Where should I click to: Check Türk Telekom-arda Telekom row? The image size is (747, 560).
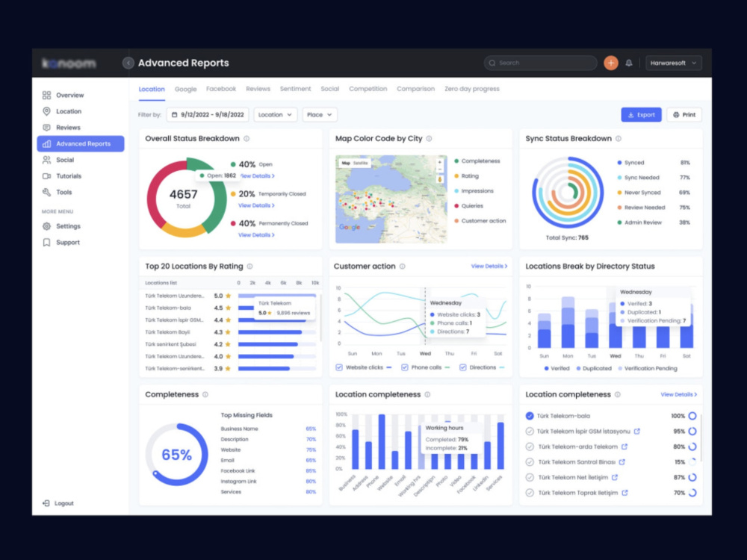(530, 447)
